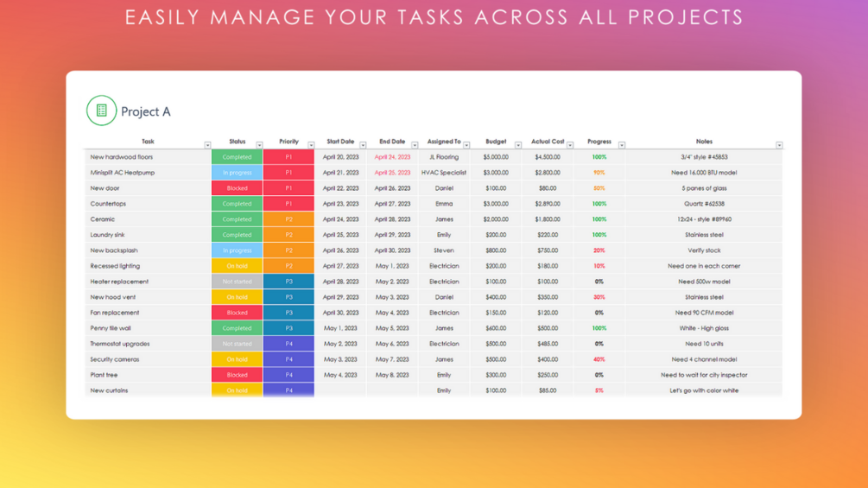Select the 'Penny tile wall' task cell
The image size is (868, 488).
[148, 328]
